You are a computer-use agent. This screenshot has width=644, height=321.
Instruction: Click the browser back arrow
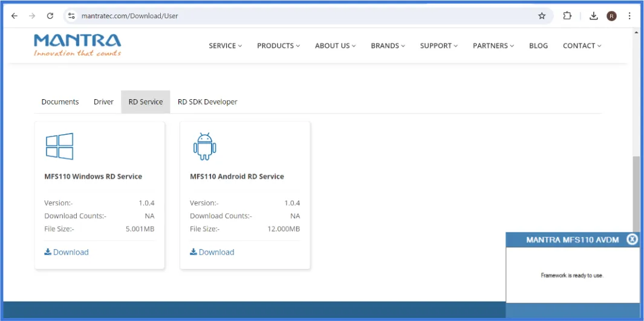[x=15, y=16]
